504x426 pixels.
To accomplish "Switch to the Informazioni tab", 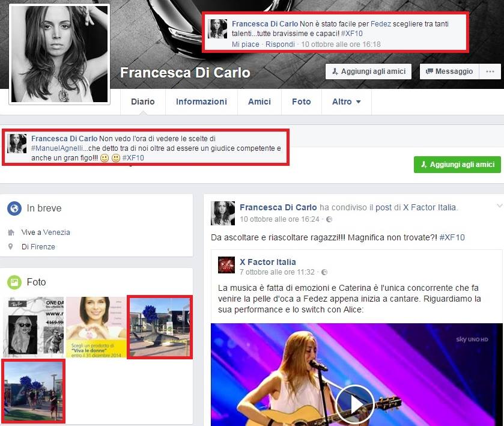I will pos(201,102).
